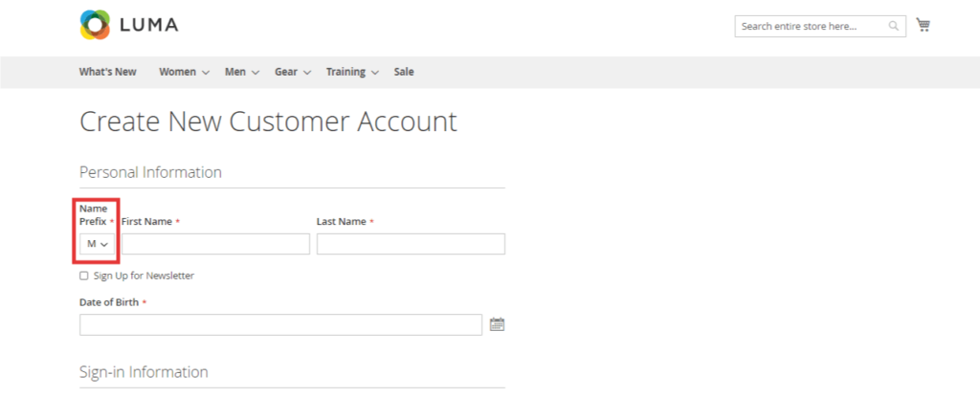The width and height of the screenshot is (980, 398).
Task: Click the store search box
Action: pyautogui.click(x=820, y=26)
